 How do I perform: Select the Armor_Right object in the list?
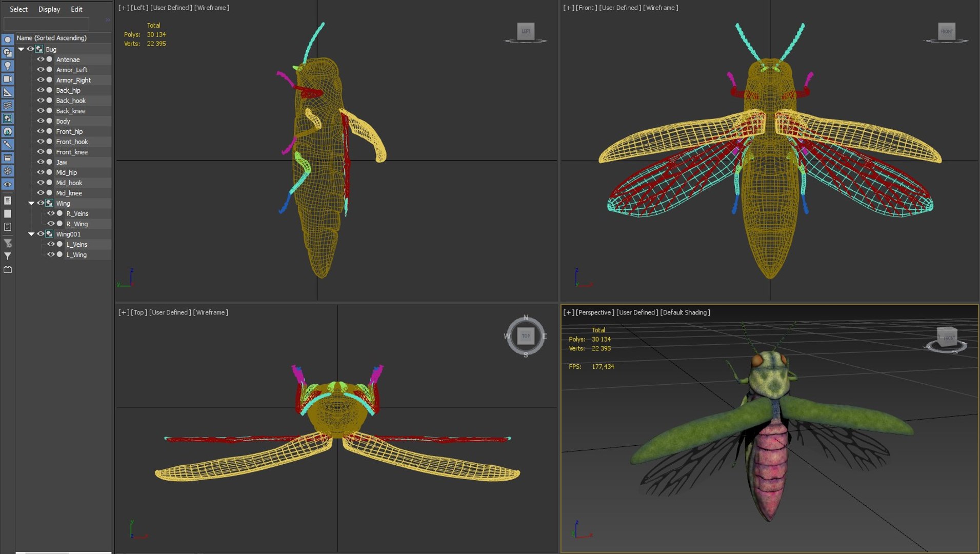click(x=73, y=80)
